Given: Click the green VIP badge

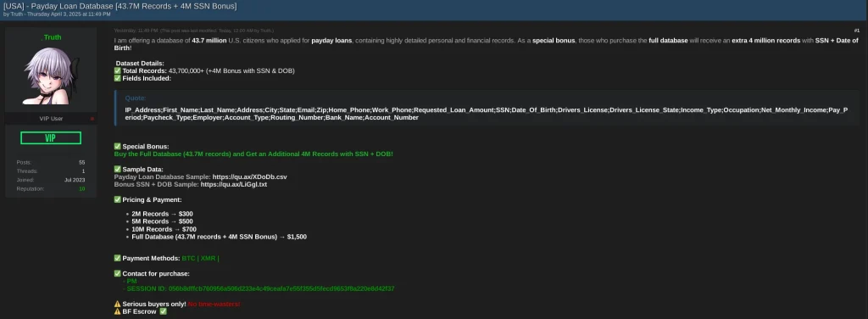Looking at the screenshot, I should [x=51, y=138].
